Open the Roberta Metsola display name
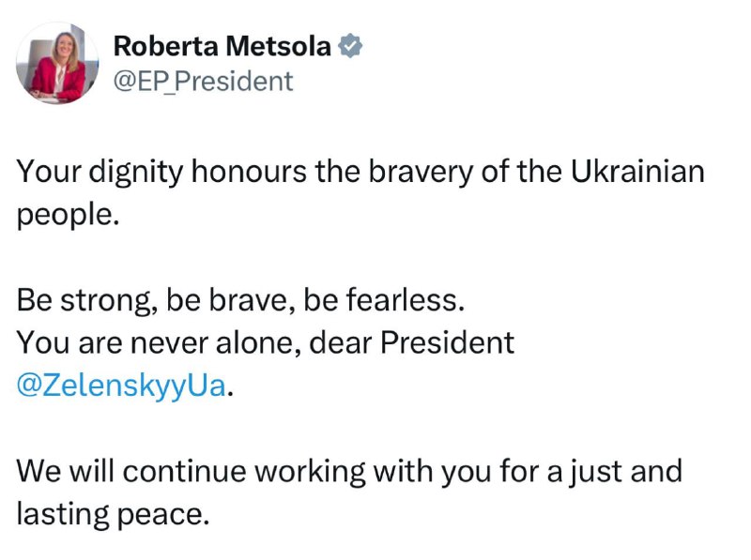Image resolution: width=751 pixels, height=560 pixels. coord(222,46)
